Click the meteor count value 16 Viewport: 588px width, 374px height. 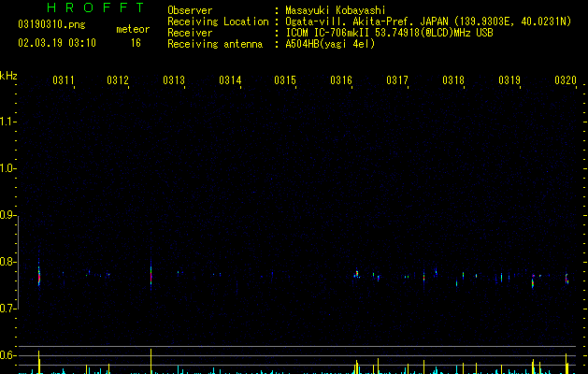click(x=136, y=43)
